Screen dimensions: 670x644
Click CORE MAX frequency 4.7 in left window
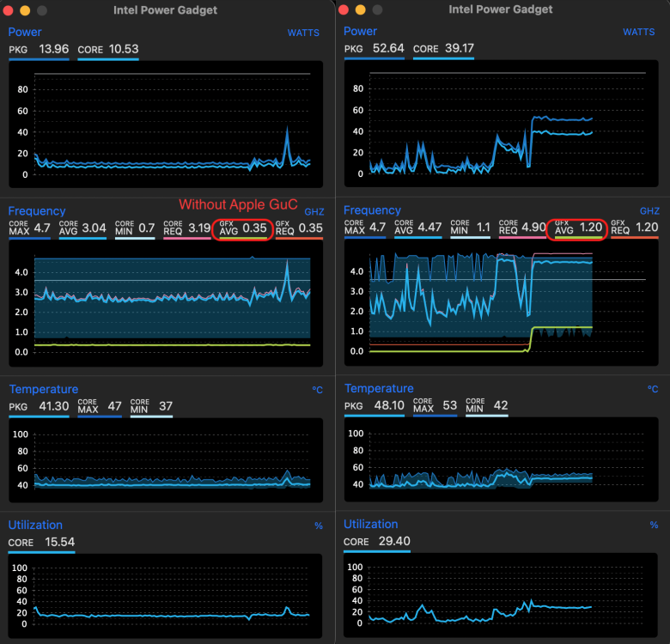click(x=42, y=228)
